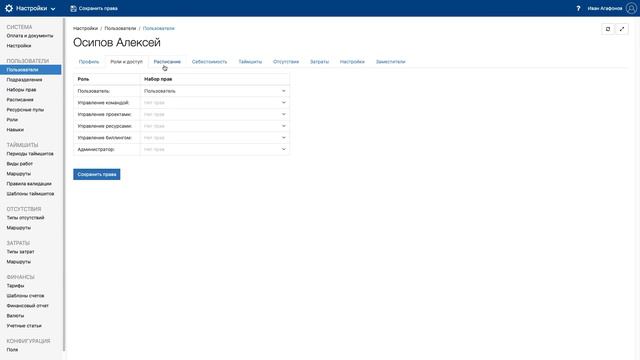This screenshot has width=640, height=360.
Task: Open 'Маршруты' under Затраты in sidebar
Action: coord(19,262)
